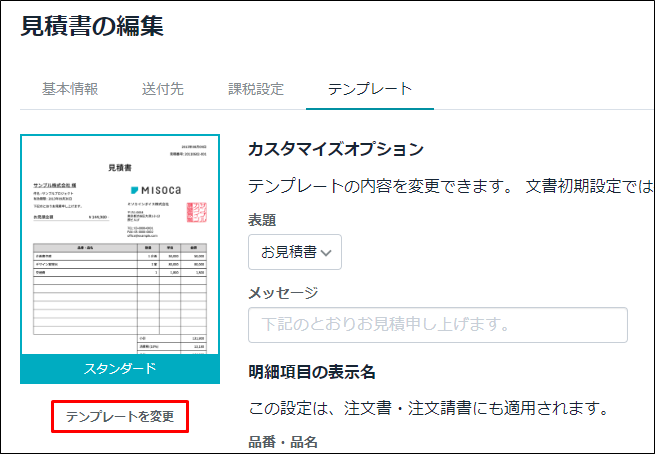The width and height of the screenshot is (655, 454).
Task: Click the カスタマイズオプション section heading
Action: pyautogui.click(x=335, y=150)
